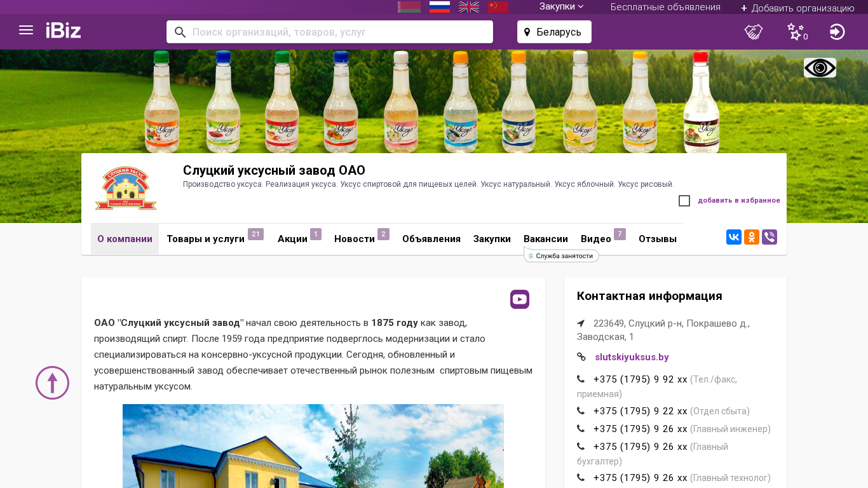868x488 pixels.
Task: Expand the Закупки dropdown
Action: coord(562,6)
